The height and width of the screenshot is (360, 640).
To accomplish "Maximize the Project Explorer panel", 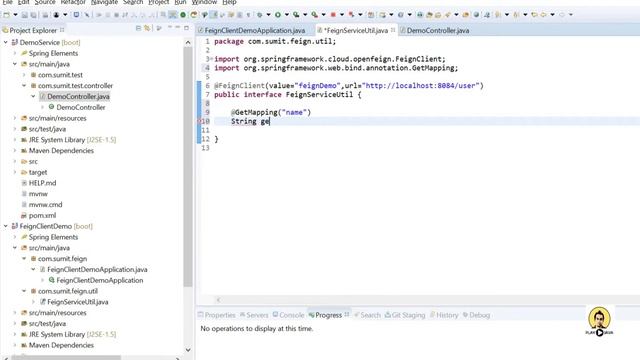I will (x=187, y=28).
